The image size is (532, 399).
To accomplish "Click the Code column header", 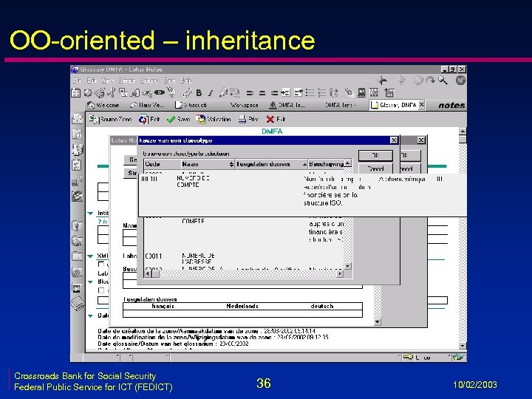I will 162,164.
